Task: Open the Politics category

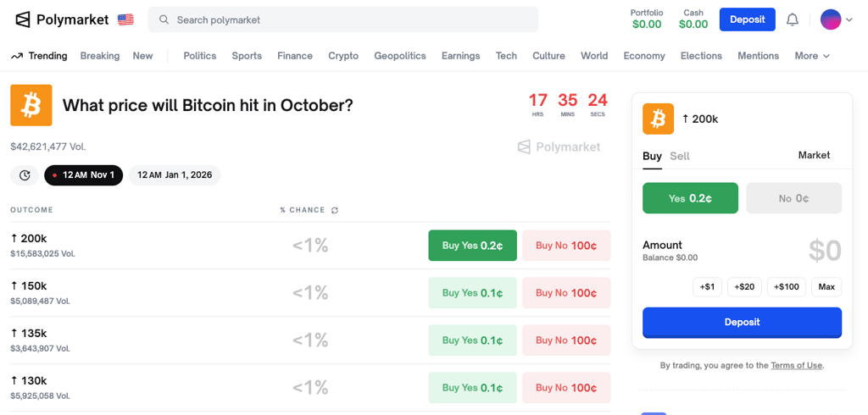Action: [200, 56]
